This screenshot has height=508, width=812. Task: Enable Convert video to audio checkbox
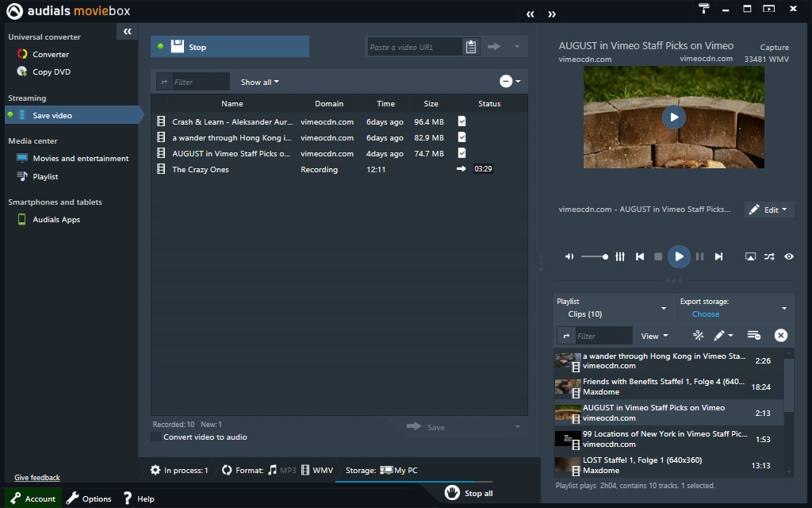(x=155, y=437)
